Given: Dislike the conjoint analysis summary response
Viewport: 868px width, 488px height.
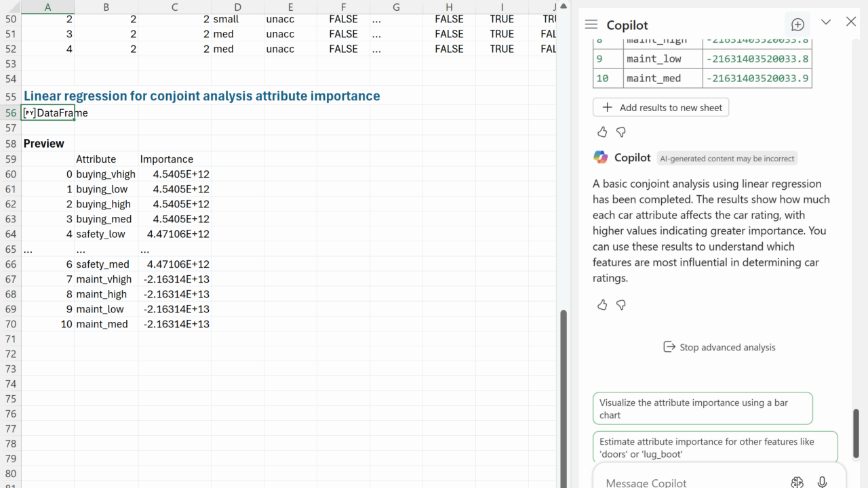Looking at the screenshot, I should click(x=620, y=305).
